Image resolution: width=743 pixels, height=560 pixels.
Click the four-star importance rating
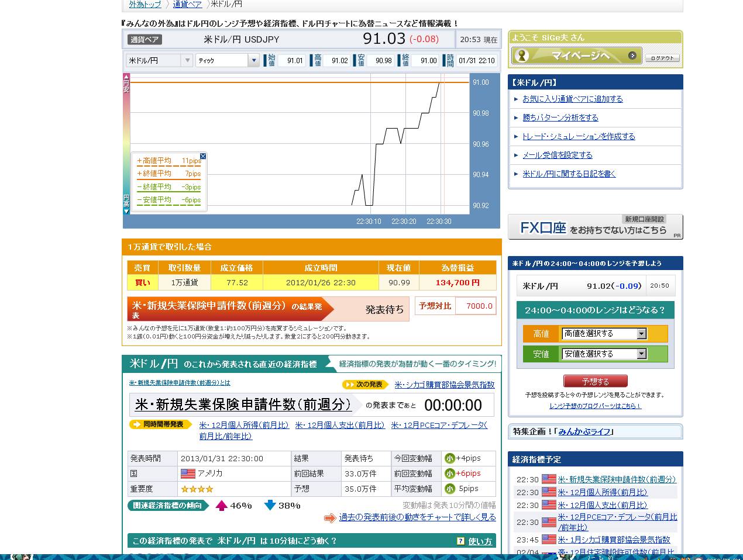197,489
